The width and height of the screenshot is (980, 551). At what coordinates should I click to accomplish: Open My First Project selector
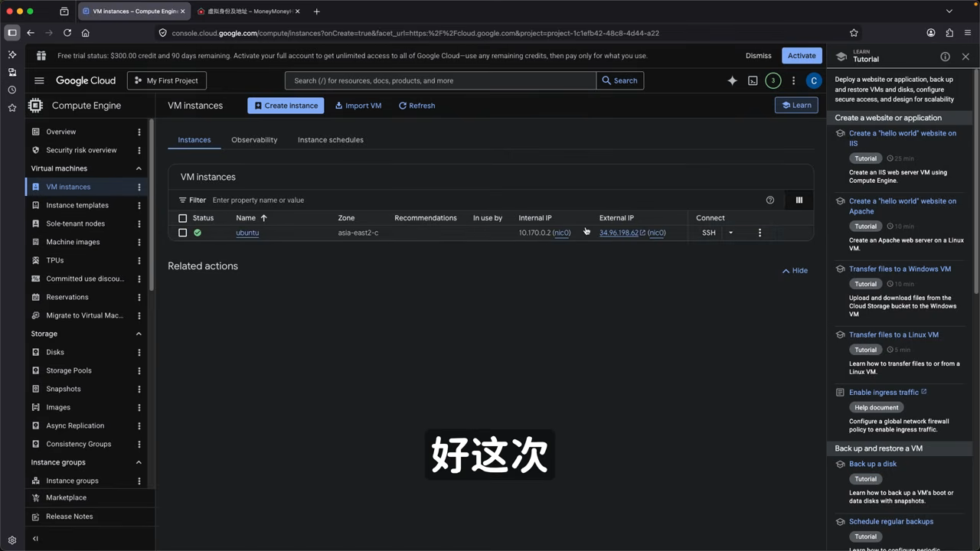[x=166, y=80]
